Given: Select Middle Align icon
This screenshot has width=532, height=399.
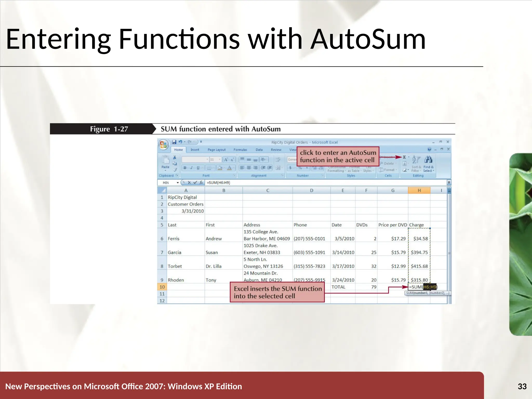Looking at the screenshot, I should click(249, 159).
